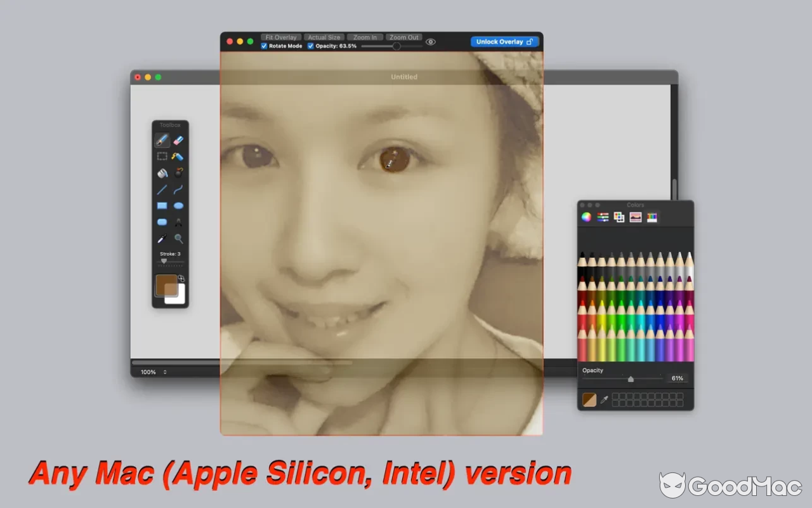Click Unlock Overlay

click(x=504, y=41)
